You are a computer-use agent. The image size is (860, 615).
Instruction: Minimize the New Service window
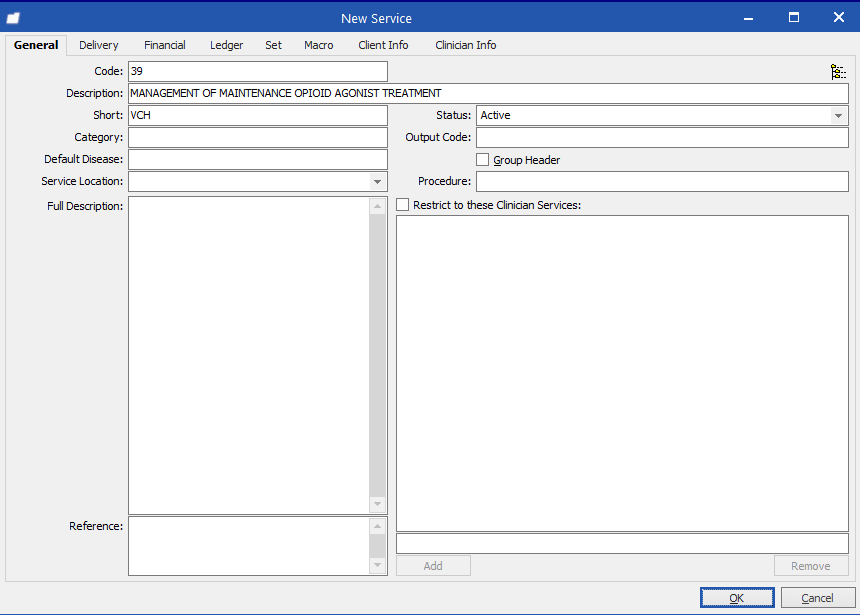click(748, 18)
